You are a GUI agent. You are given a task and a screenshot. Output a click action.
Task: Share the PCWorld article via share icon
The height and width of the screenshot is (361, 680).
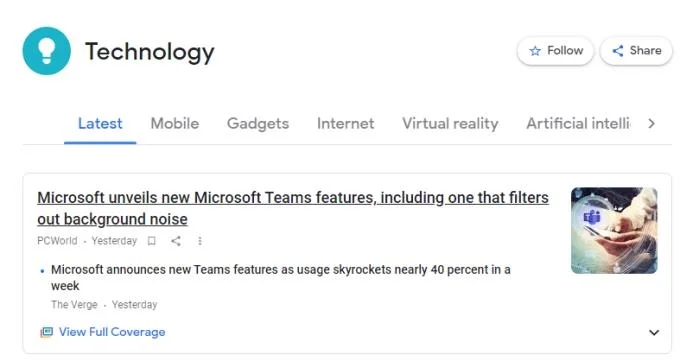point(176,241)
